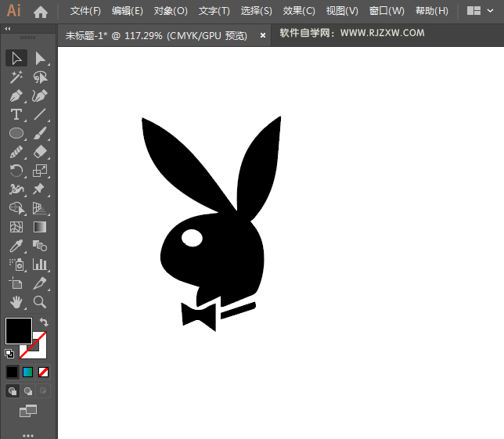Enable Draw Normal mode

13,390
